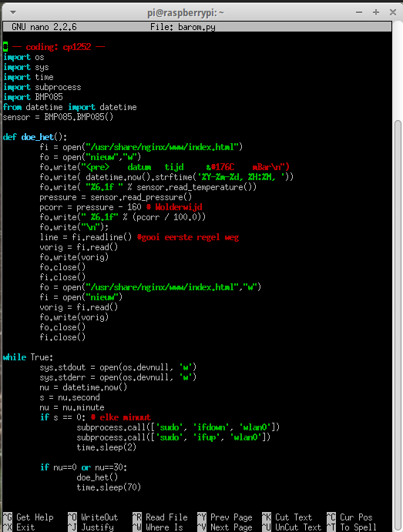
Task: Click the 'while True:' line
Action: click(29, 357)
